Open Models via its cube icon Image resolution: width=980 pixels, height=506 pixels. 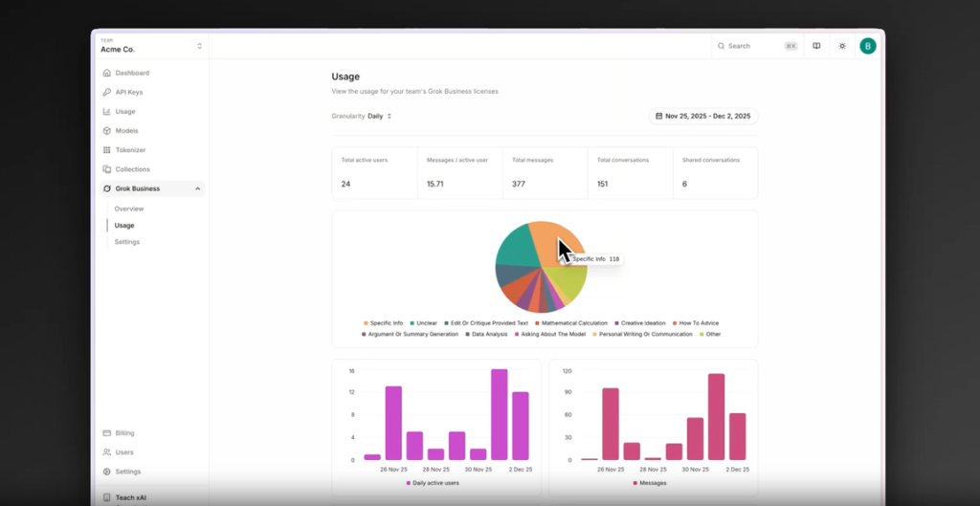click(106, 131)
